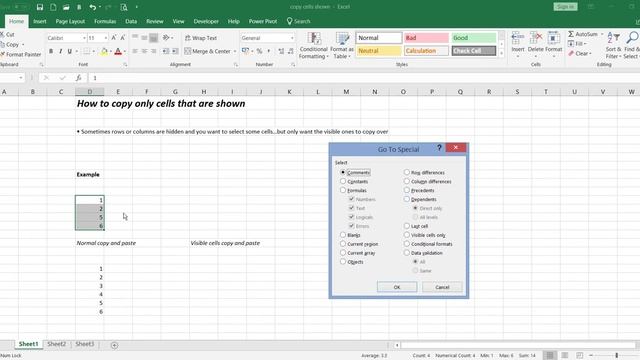Screen dimensions: 640x360
Task: Expand the Copy dropdown arrow
Action: pyautogui.click(x=23, y=44)
